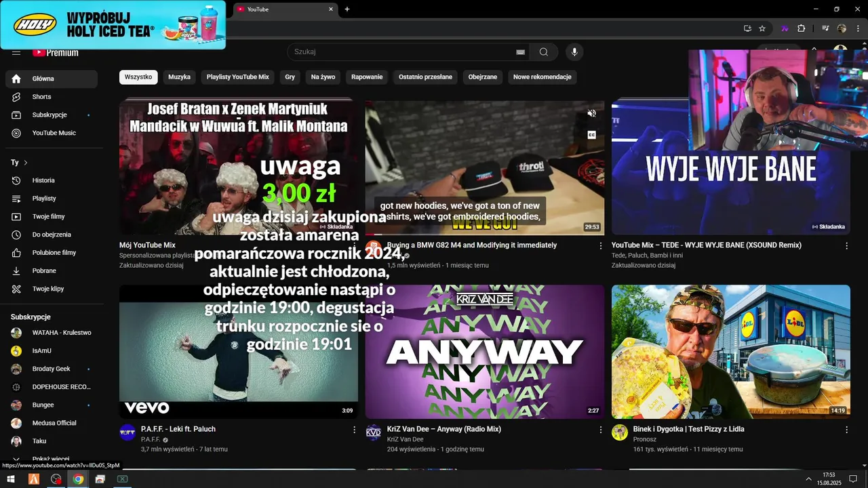Open Twoje klipy in sidebar
Screen dimensions: 868x488
click(52, 289)
